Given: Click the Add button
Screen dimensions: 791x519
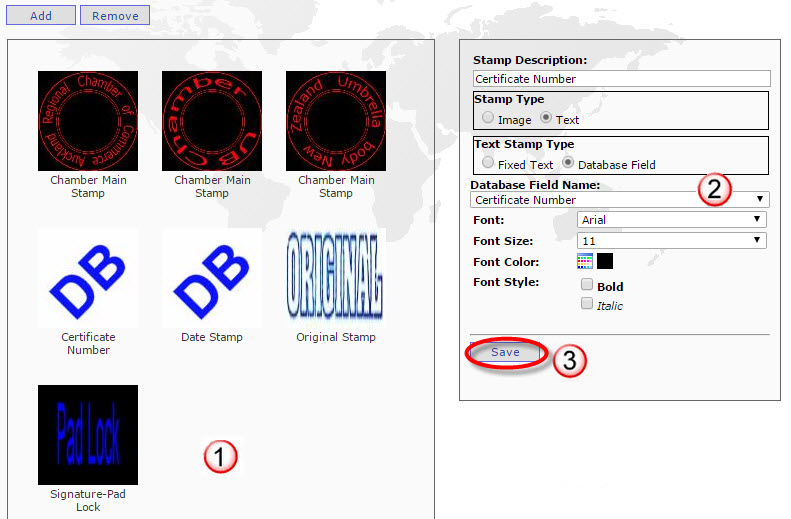Looking at the screenshot, I should pos(41,16).
